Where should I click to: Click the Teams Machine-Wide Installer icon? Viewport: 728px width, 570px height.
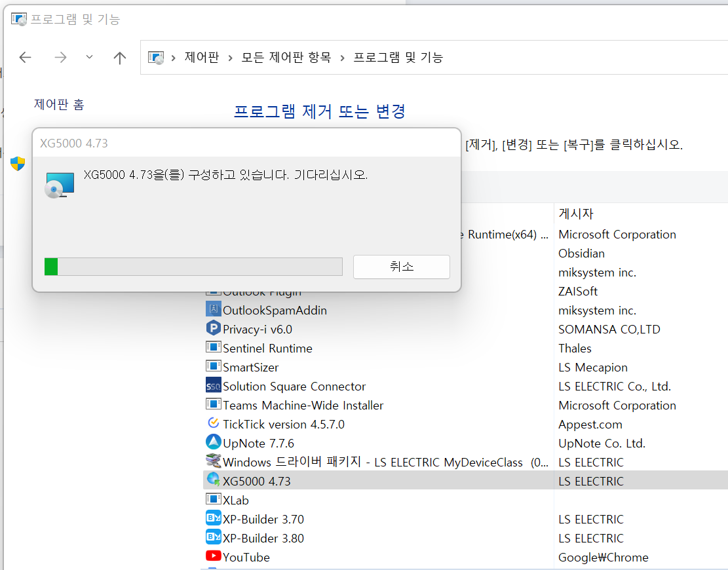coord(213,405)
